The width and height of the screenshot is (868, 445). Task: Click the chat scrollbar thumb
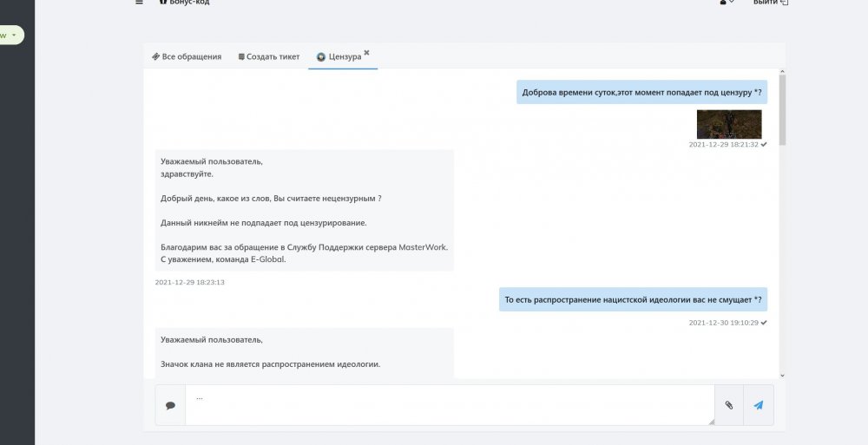(782, 109)
